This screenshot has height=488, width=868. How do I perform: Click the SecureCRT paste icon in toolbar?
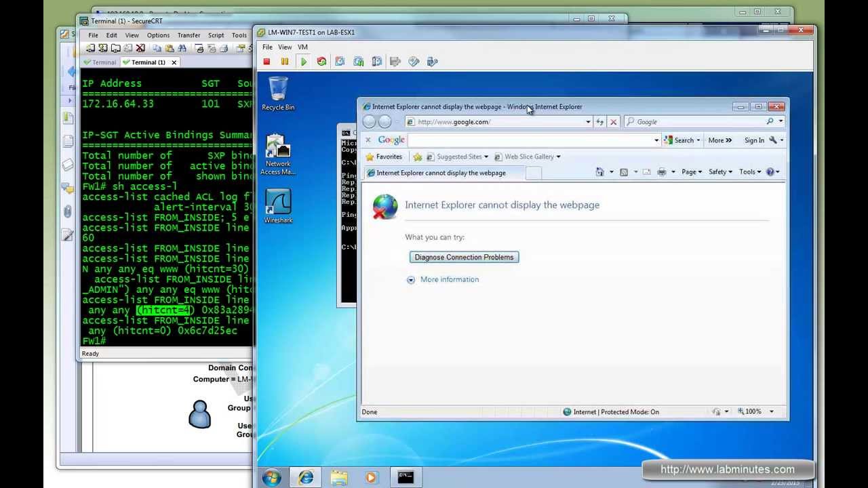(x=169, y=49)
